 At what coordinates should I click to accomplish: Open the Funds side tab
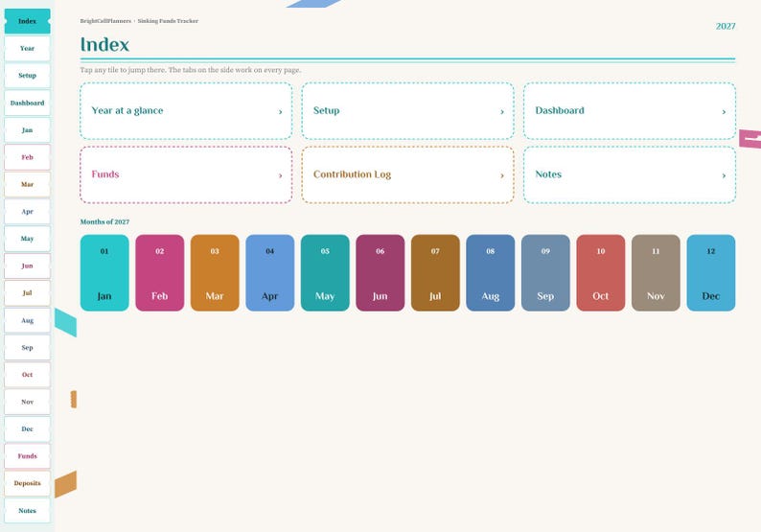click(27, 456)
